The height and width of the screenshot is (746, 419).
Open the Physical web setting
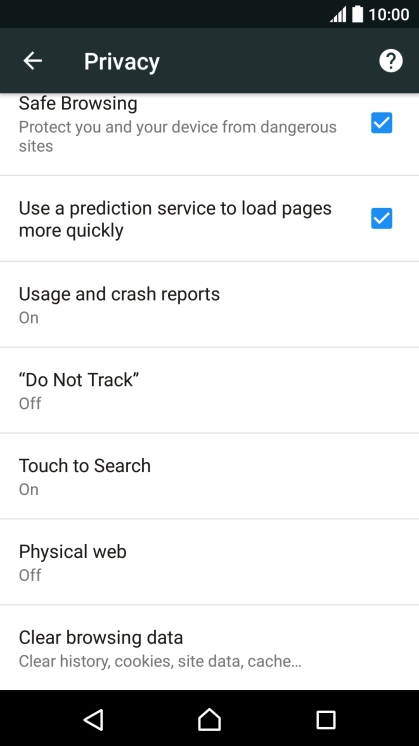click(209, 562)
